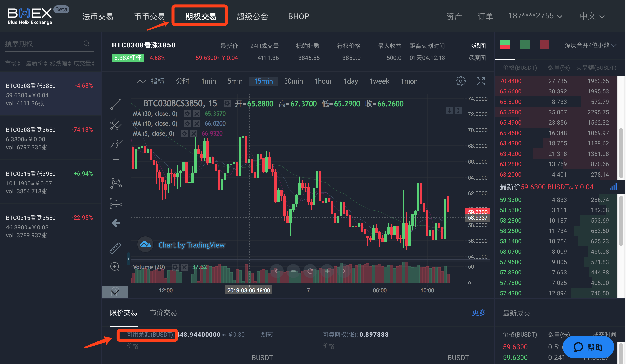Show only sell orders in order book
Viewport: 626px width, 364px height.
(x=544, y=45)
